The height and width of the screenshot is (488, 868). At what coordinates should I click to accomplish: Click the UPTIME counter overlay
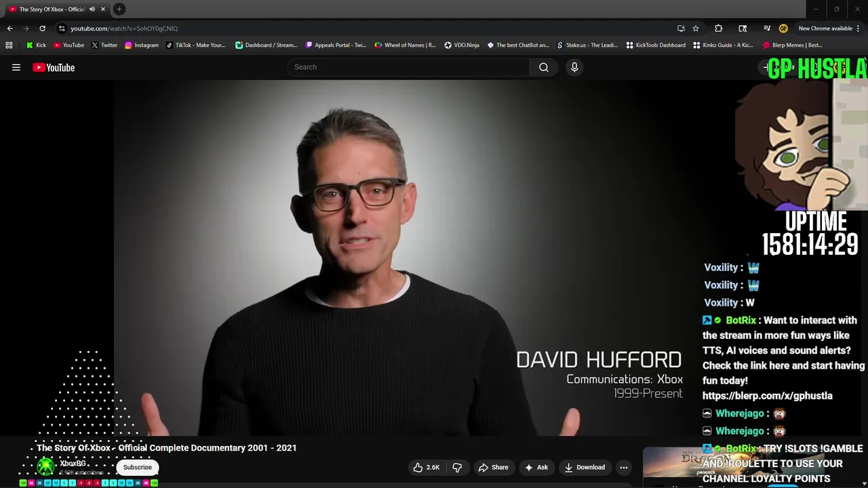pyautogui.click(x=810, y=234)
